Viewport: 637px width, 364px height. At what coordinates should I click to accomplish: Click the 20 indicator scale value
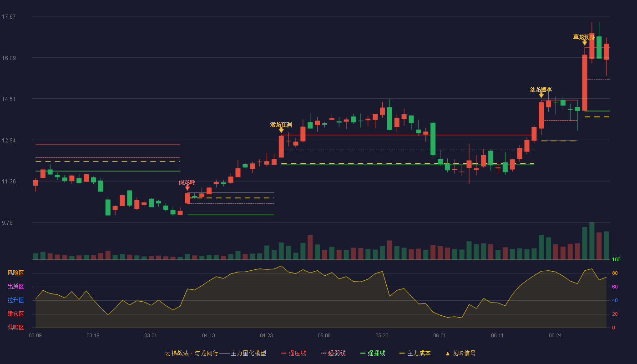(615, 314)
